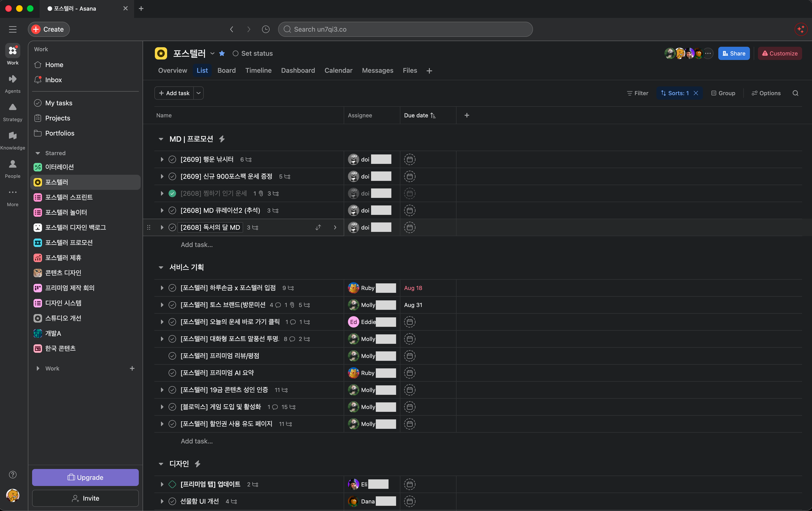Screen dimensions: 812x511
Task: Approve the [프리미엄 탭] 업데이트 milestone
Action: pos(172,484)
